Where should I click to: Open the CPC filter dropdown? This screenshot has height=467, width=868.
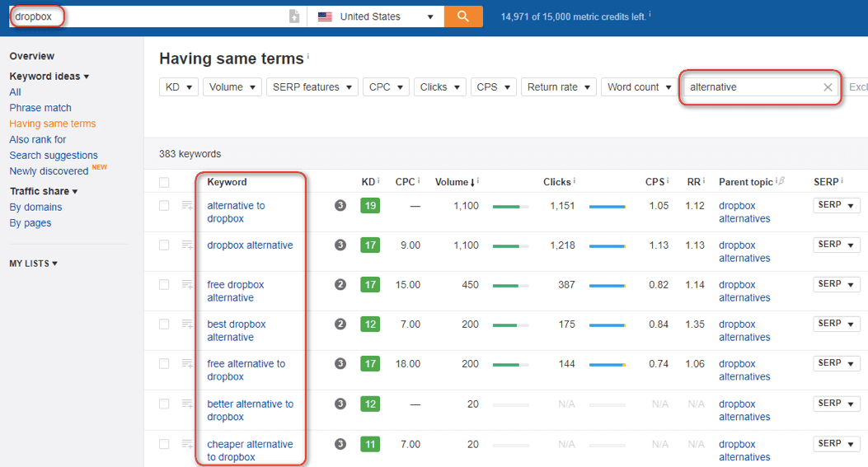[386, 86]
